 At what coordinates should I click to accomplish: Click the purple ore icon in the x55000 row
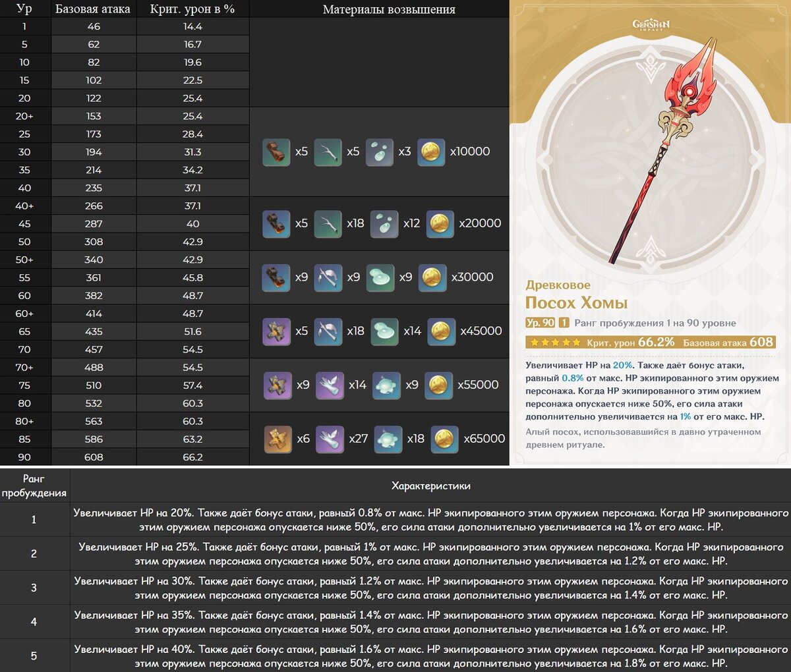[x=278, y=386]
